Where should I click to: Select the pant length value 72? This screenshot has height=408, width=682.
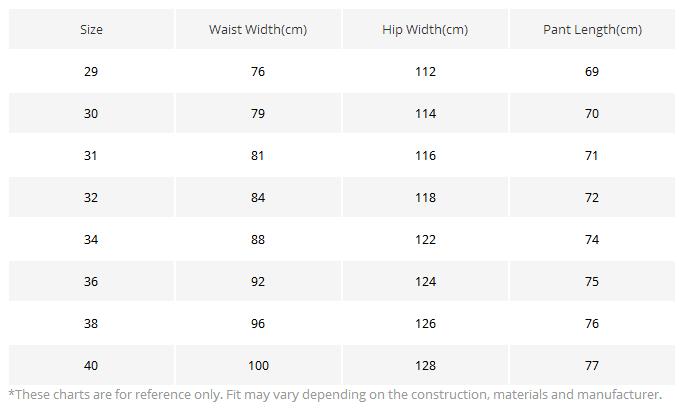click(x=592, y=198)
